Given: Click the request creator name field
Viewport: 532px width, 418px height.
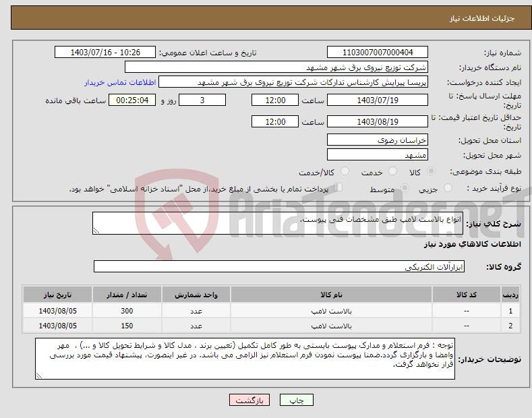Looking at the screenshot, I should pyautogui.click(x=293, y=82).
